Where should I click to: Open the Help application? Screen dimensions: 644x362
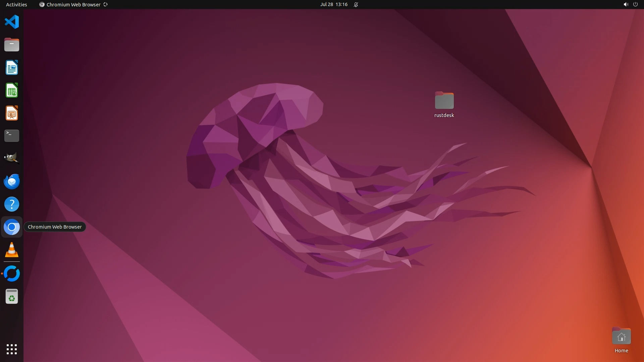tap(12, 204)
